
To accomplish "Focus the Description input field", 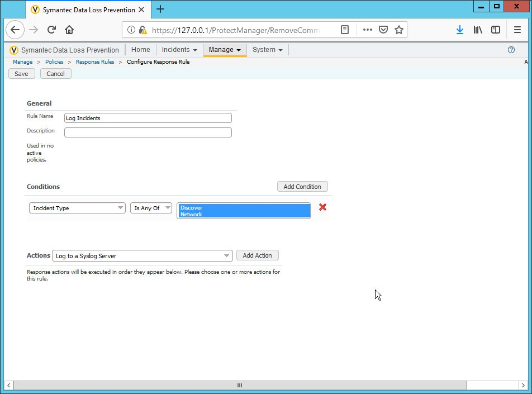I will [148, 132].
